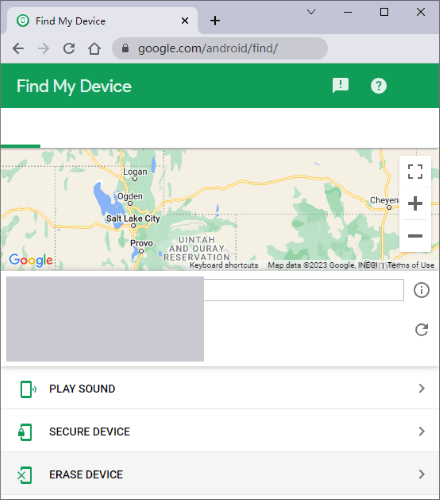Minimize the browser window
The width and height of the screenshot is (440, 500).
348,12
